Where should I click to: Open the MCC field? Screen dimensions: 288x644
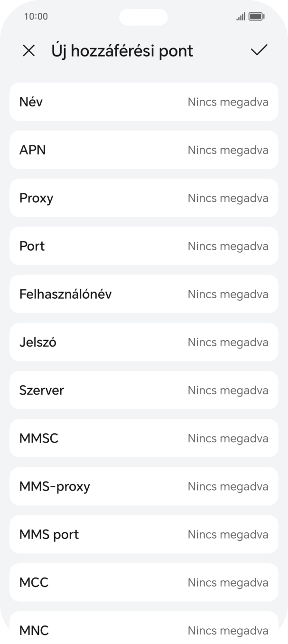(144, 582)
